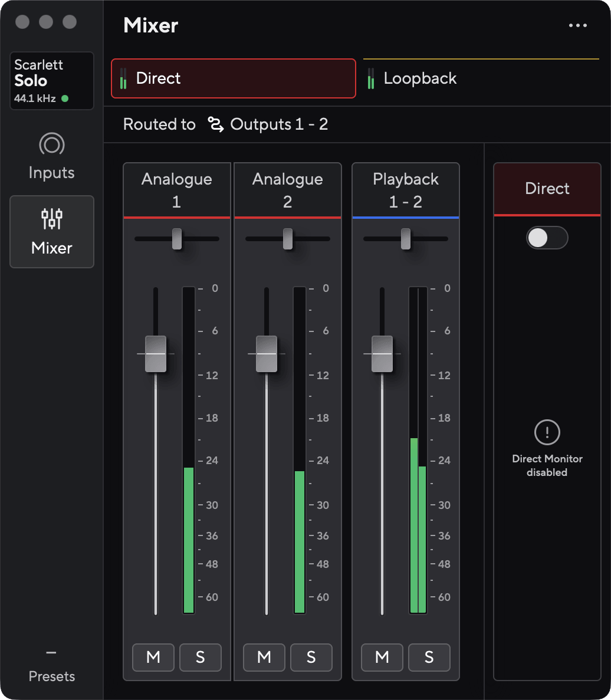Mute the Analogue 1 channel

click(x=153, y=657)
